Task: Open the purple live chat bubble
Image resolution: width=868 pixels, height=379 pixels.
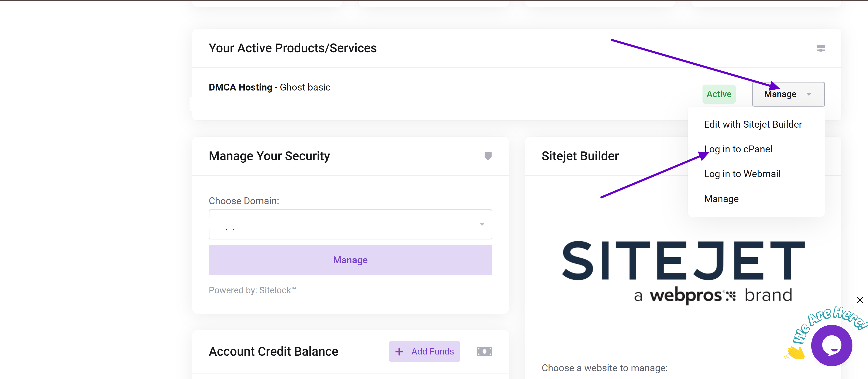Action: point(831,345)
